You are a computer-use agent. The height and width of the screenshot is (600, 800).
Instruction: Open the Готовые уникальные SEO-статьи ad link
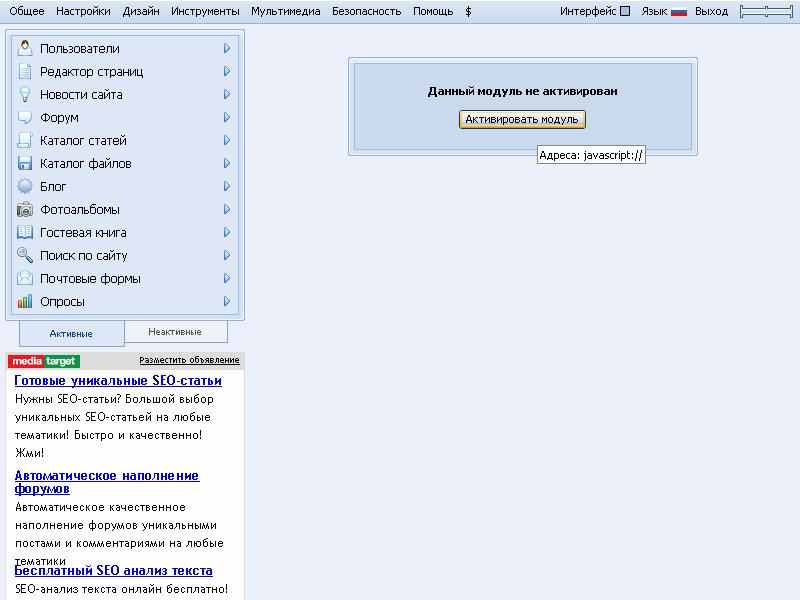tap(118, 381)
